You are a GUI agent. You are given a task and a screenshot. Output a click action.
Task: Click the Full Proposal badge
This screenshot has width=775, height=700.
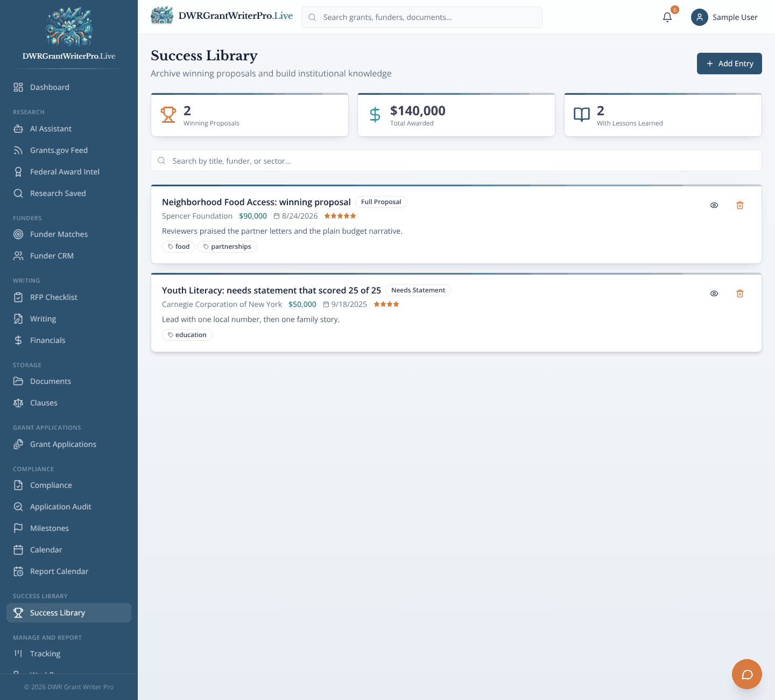(x=381, y=202)
